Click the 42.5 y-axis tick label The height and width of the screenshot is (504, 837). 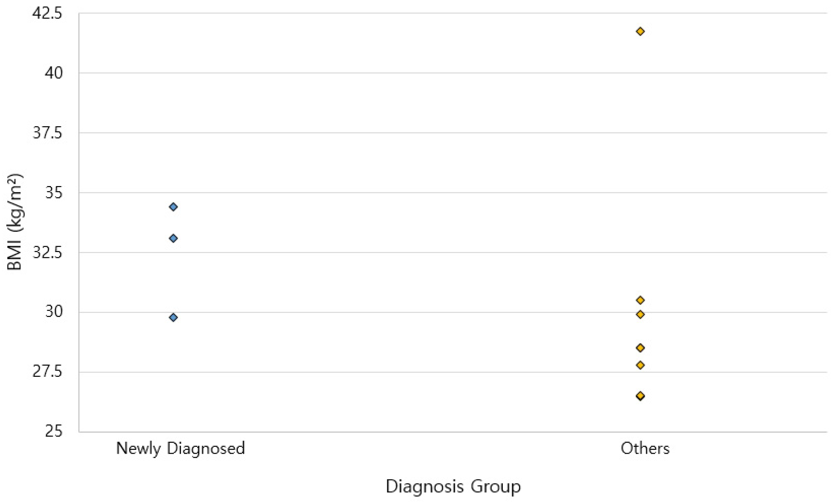coord(47,14)
